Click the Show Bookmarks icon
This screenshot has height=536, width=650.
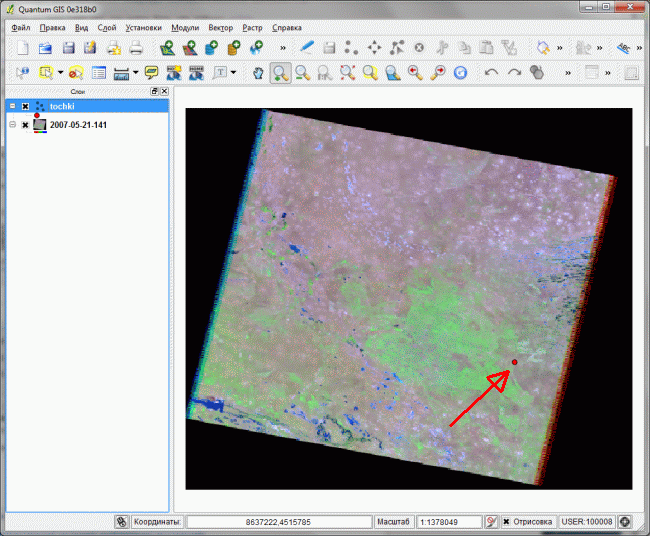196,73
